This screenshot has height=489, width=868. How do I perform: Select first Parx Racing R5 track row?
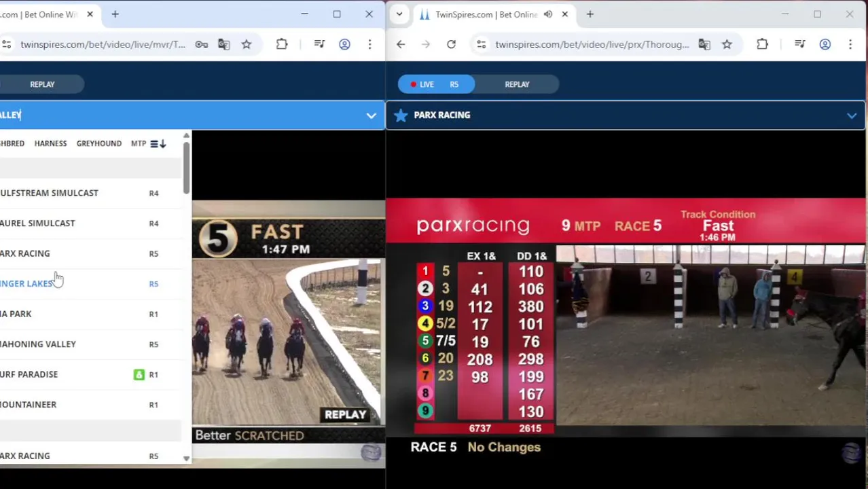tap(90, 253)
